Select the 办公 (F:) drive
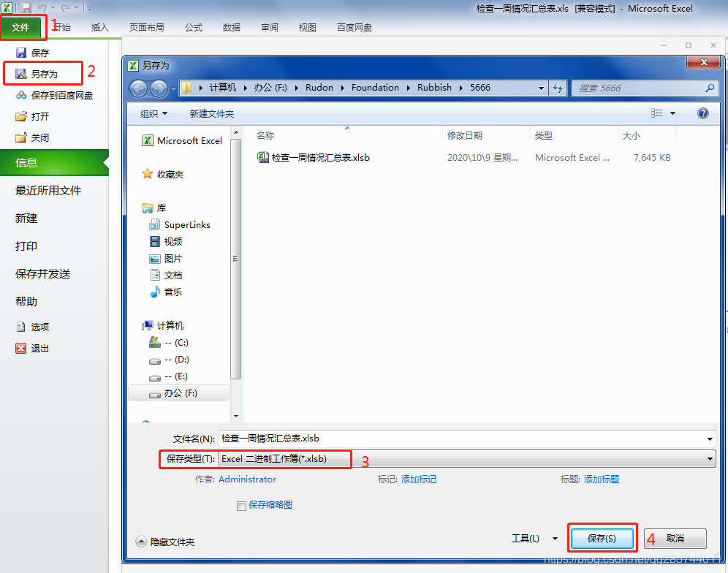The width and height of the screenshot is (728, 573). (x=179, y=393)
